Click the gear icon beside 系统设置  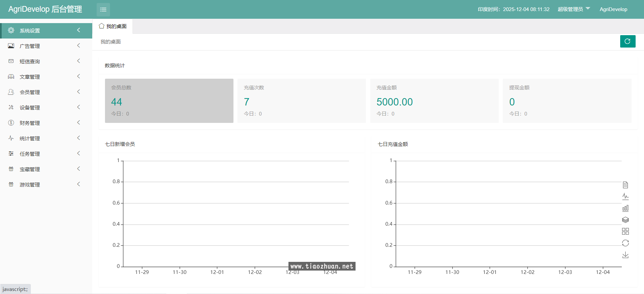click(x=11, y=30)
